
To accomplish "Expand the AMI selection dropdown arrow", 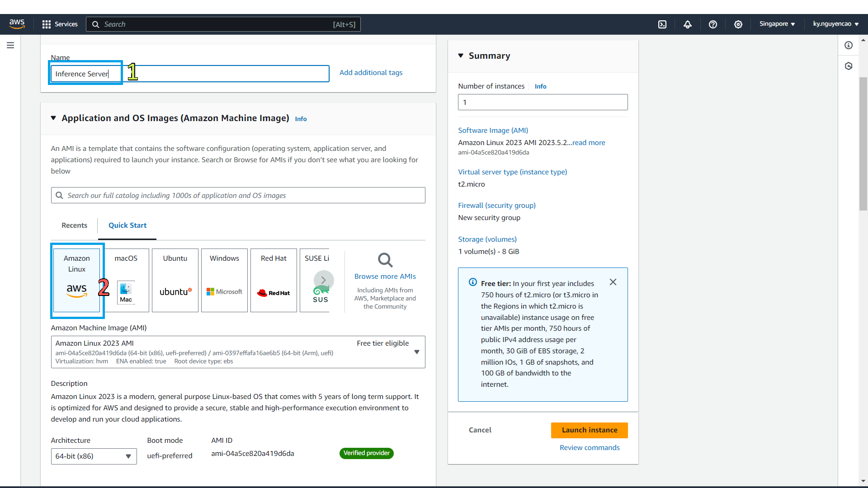I will (417, 352).
